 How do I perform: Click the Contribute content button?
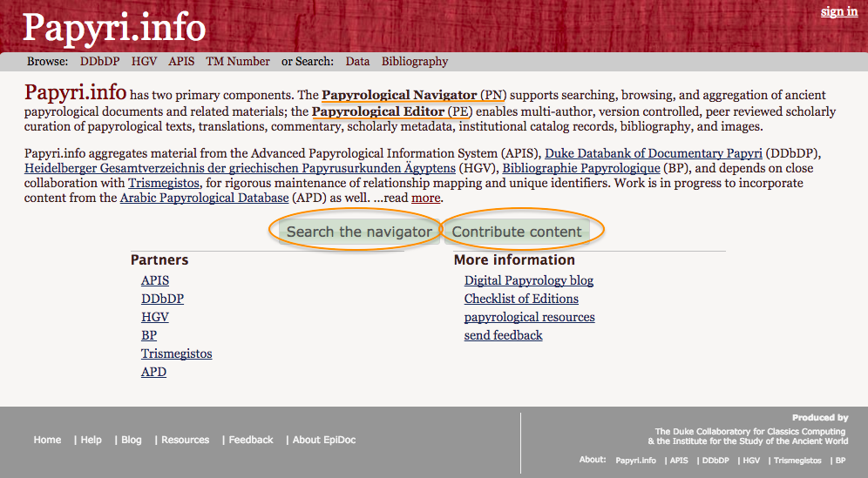517,232
